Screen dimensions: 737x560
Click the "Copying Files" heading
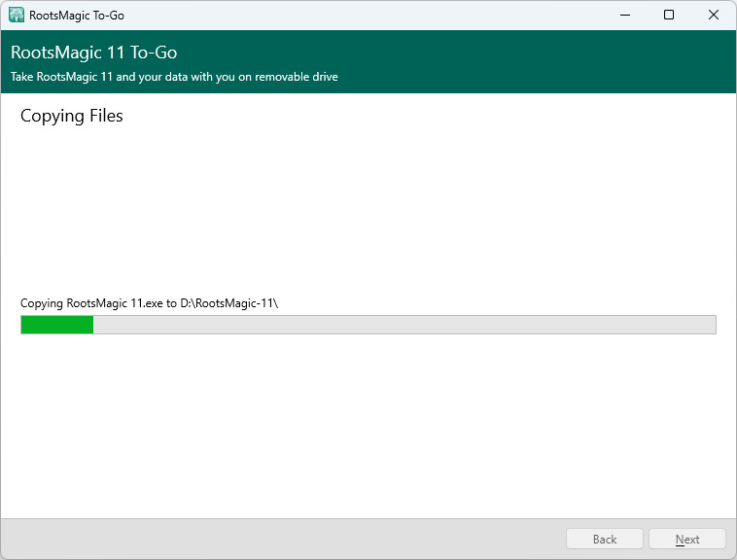[71, 116]
